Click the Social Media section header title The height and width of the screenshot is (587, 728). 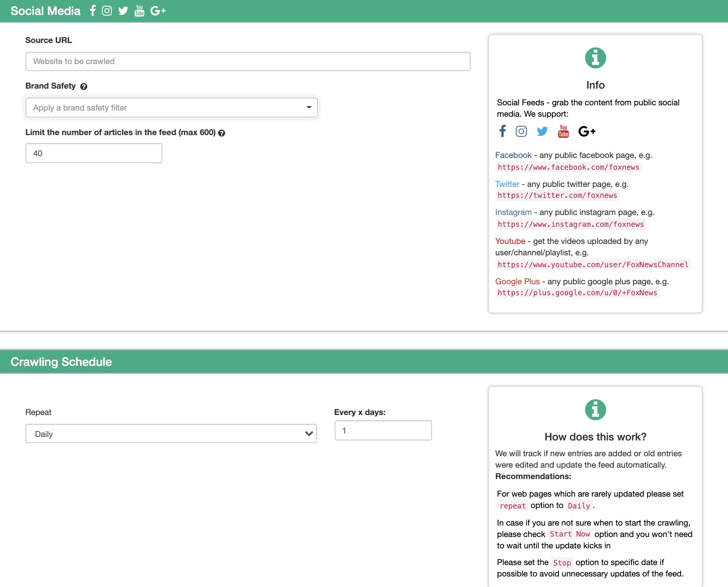(46, 11)
